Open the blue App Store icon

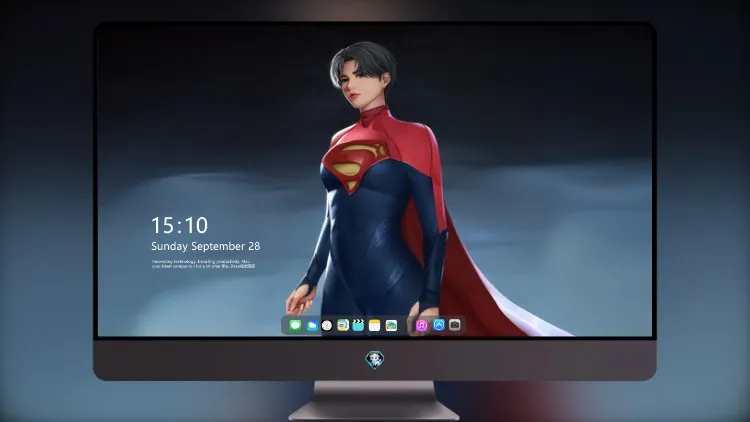439,325
